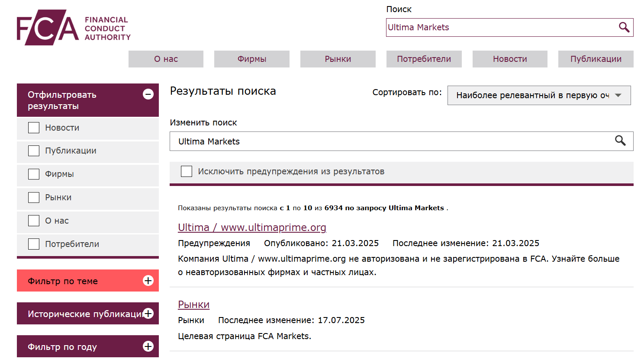The image size is (644, 359).
Task: Open the «Рынки» navigation menu
Action: coord(338,59)
